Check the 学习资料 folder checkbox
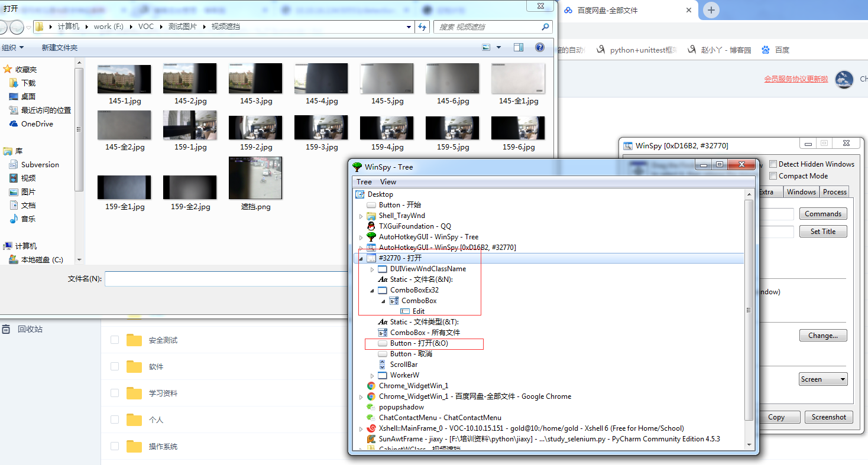The image size is (868, 465). (115, 393)
